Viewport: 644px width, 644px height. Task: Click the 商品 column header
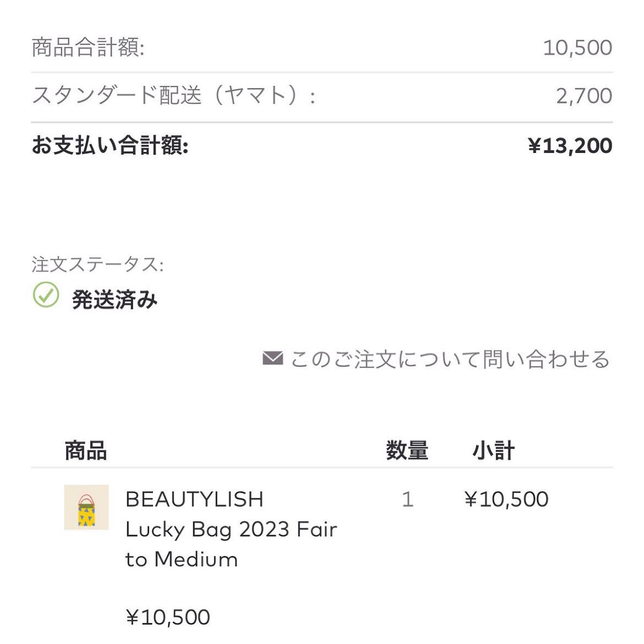(x=86, y=450)
